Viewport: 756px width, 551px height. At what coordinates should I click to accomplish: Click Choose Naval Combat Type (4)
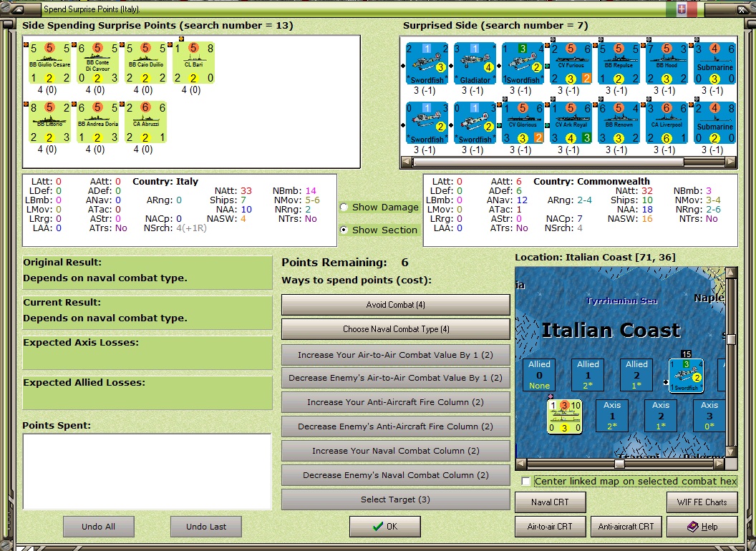tap(395, 329)
